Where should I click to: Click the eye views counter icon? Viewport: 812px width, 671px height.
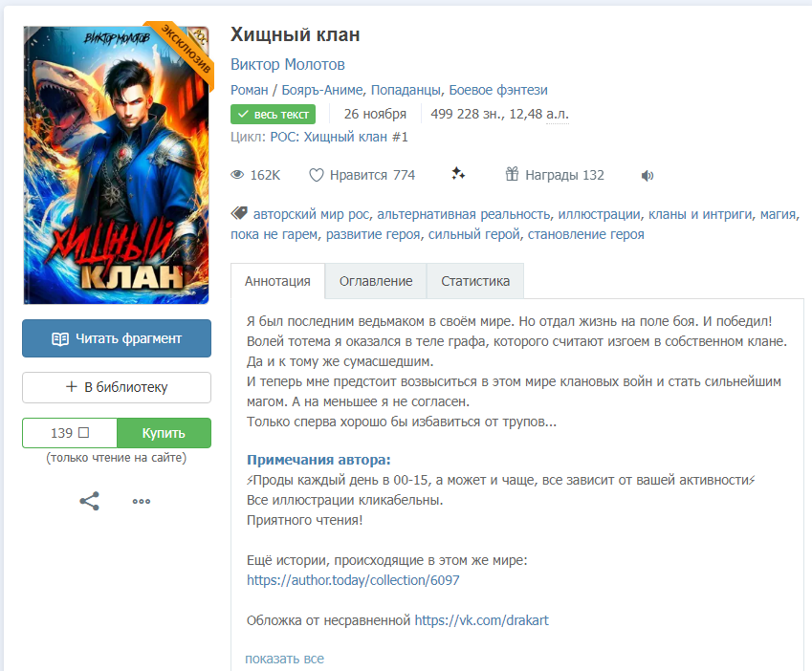[237, 175]
